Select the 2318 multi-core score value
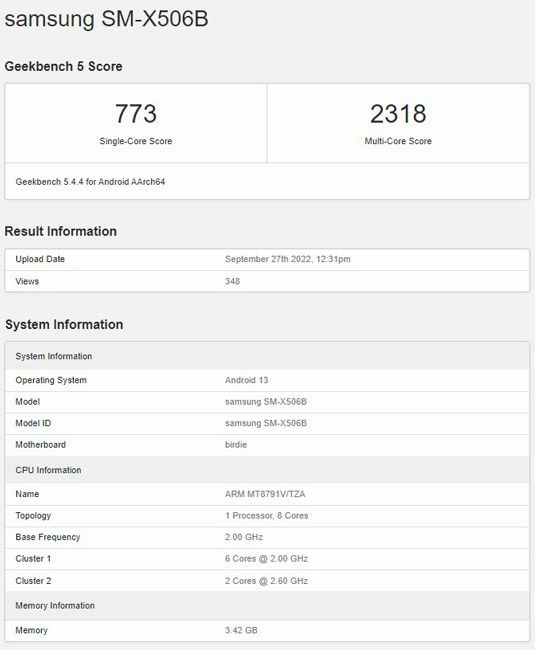 click(x=398, y=114)
